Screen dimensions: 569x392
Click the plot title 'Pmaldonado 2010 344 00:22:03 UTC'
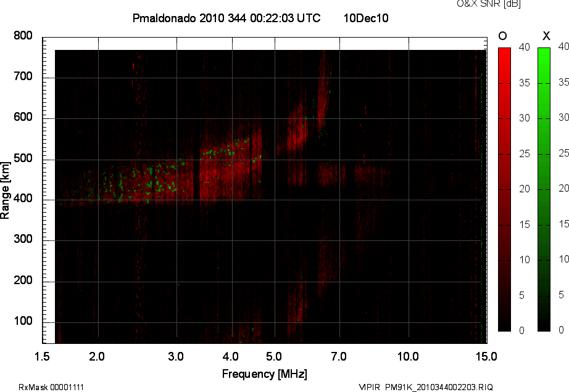(x=226, y=18)
